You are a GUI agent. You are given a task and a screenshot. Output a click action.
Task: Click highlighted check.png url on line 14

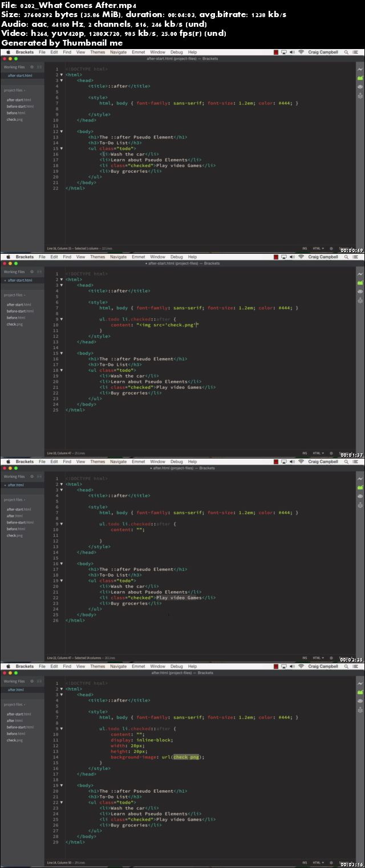coord(186,757)
